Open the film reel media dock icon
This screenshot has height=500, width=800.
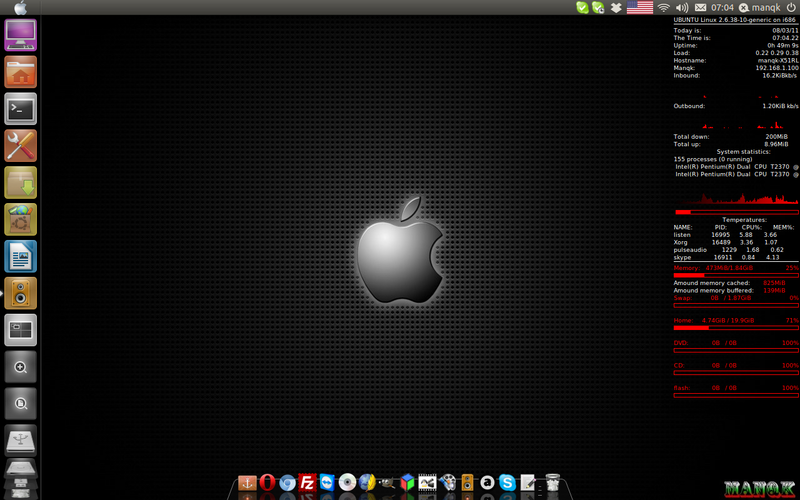pos(447,482)
